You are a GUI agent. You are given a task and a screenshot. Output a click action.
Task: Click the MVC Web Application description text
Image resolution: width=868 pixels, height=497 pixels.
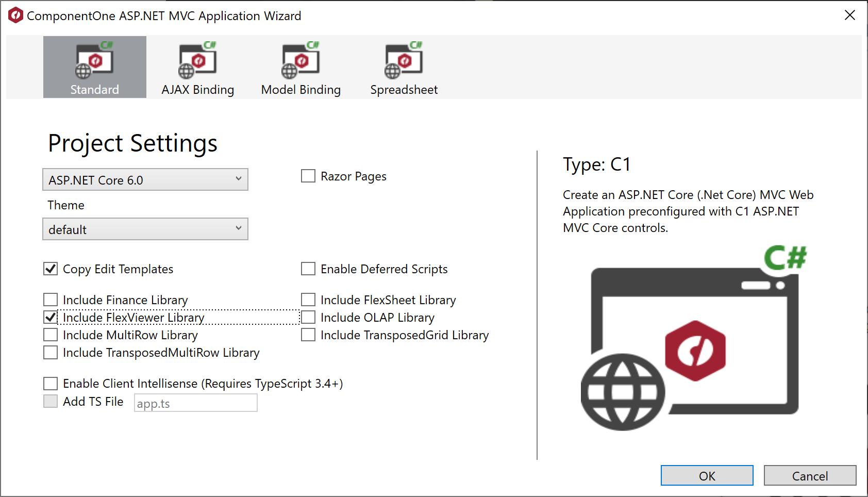pyautogui.click(x=688, y=211)
